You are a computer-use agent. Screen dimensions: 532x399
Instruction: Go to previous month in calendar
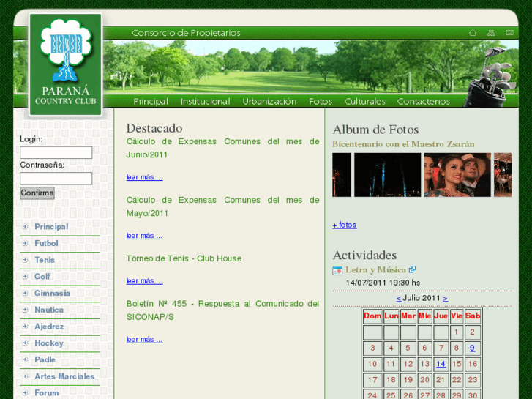(399, 299)
